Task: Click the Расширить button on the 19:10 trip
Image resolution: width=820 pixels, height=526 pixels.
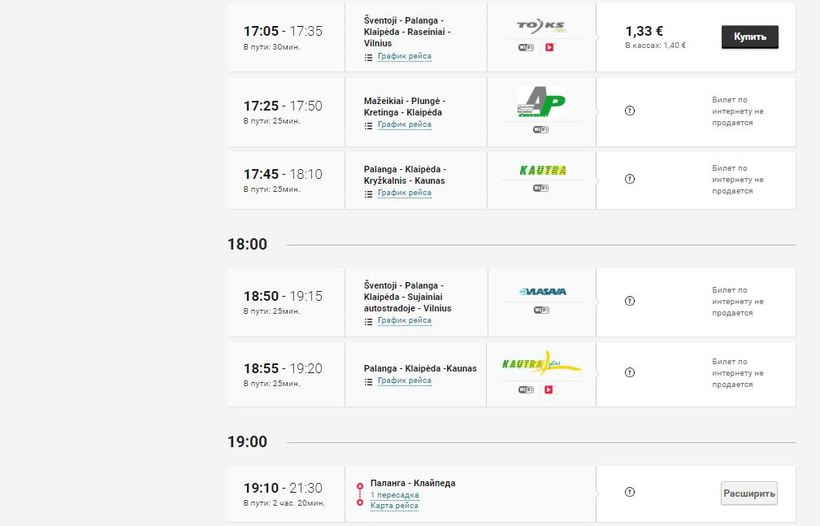Action: [x=748, y=493]
